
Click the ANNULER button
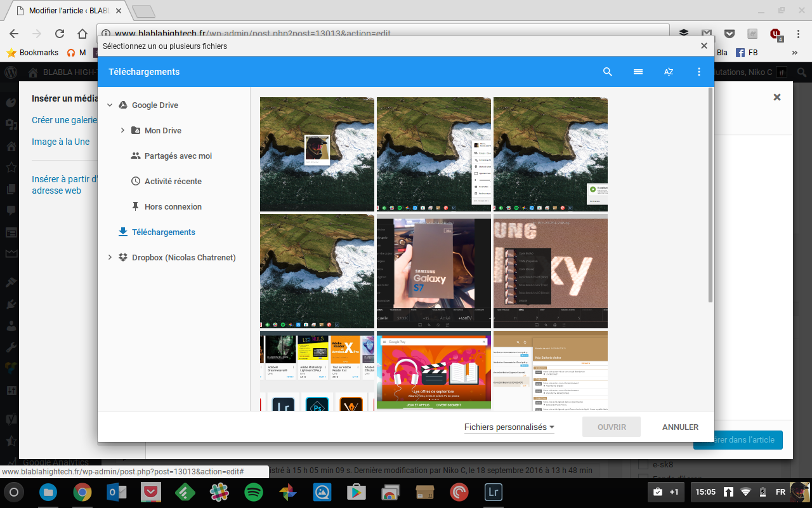tap(680, 427)
